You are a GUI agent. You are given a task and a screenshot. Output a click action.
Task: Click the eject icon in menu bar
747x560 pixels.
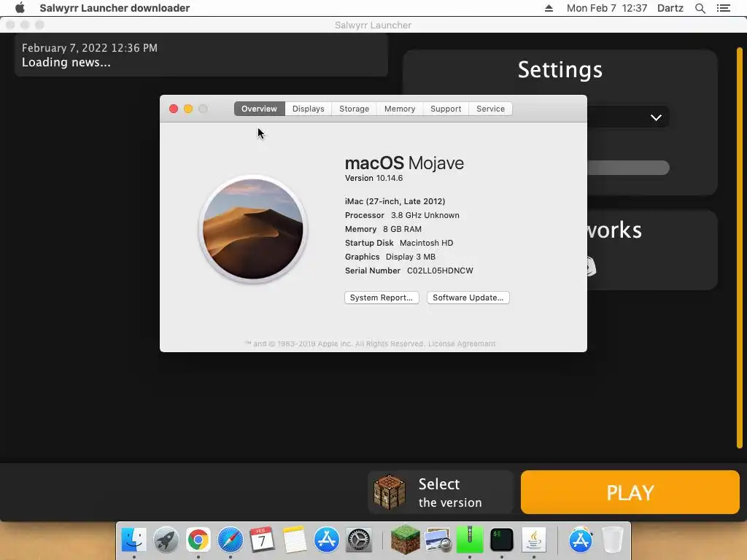[x=549, y=8]
